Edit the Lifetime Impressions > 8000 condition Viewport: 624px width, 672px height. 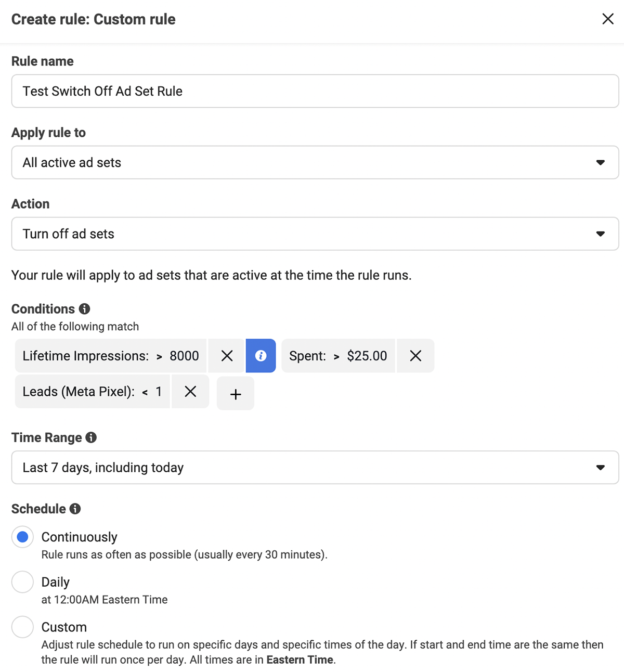click(111, 356)
